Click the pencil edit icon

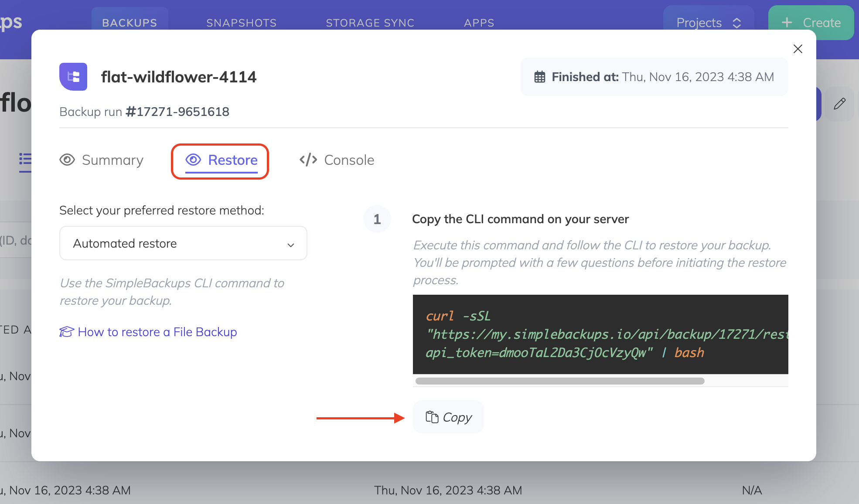click(839, 103)
